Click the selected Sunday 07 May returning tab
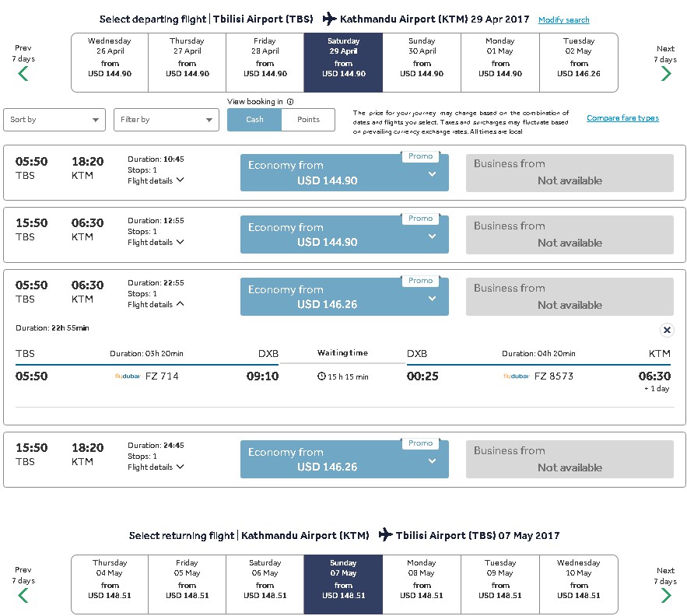Image resolution: width=687 pixels, height=616 pixels. [x=344, y=584]
